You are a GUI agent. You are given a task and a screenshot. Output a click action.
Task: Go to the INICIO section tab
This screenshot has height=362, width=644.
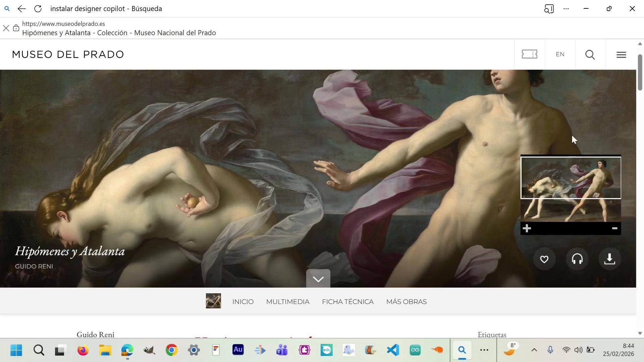[243, 302]
